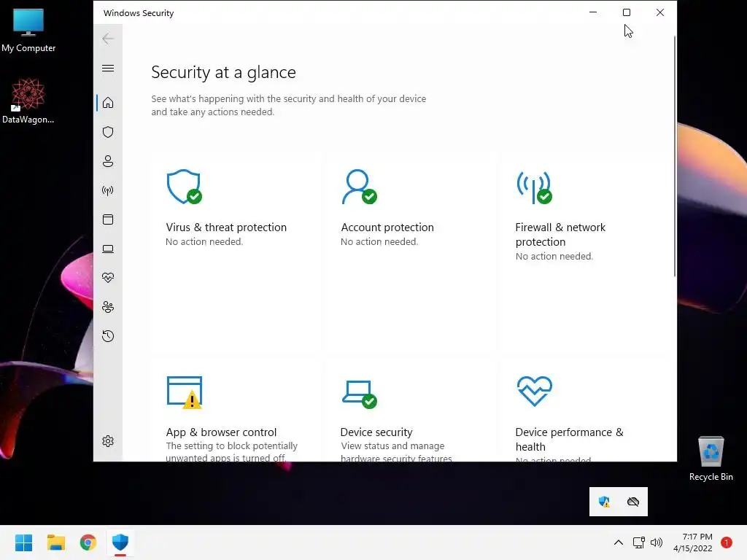The image size is (747, 560).
Task: Open Device performance & health title
Action: [569, 440]
